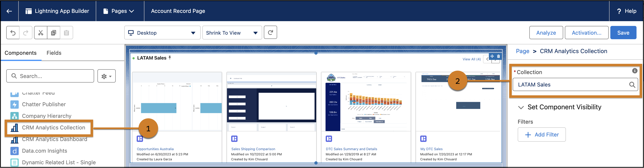Open the Pages dropdown menu
Viewport: 644px width, 168px height.
click(x=120, y=11)
